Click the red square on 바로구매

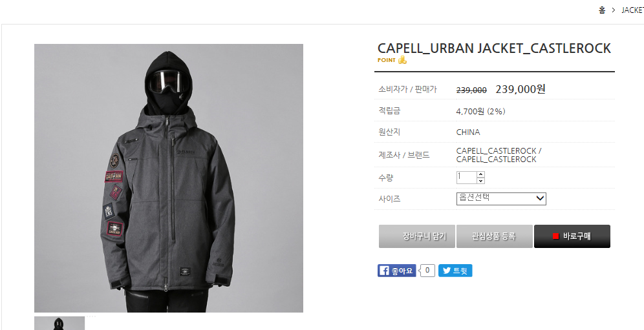(555, 236)
